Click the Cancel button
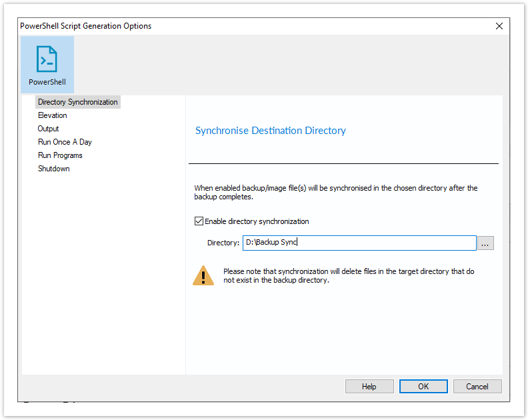Viewport: 528px width, 420px height. click(x=477, y=386)
